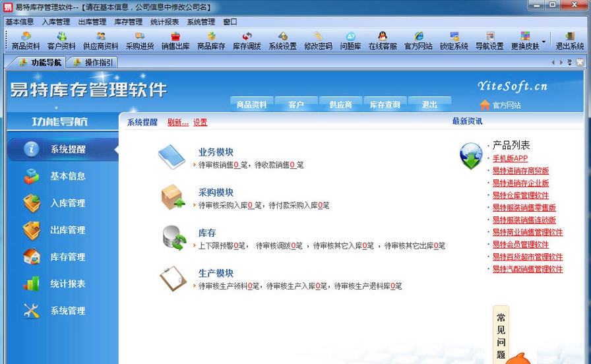This screenshot has width=591, height=364.
Task: Click the globe download icon by 产品列表
Action: 471,156
